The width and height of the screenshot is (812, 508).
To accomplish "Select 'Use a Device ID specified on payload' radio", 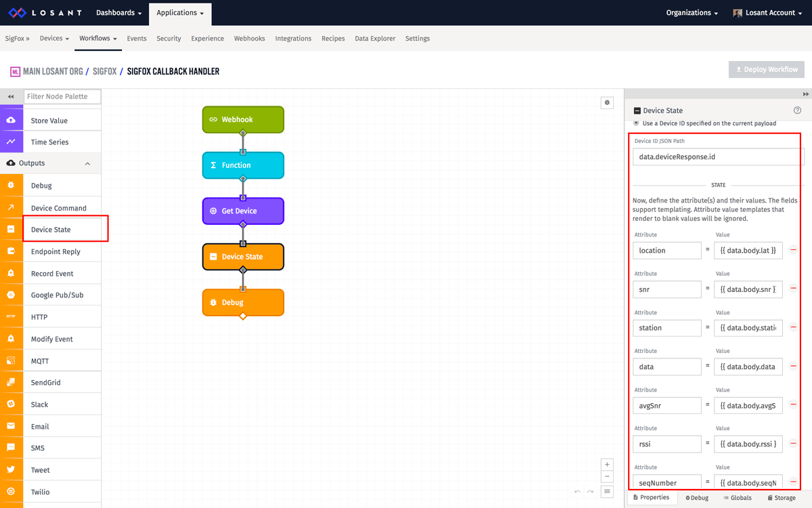I will click(x=636, y=123).
